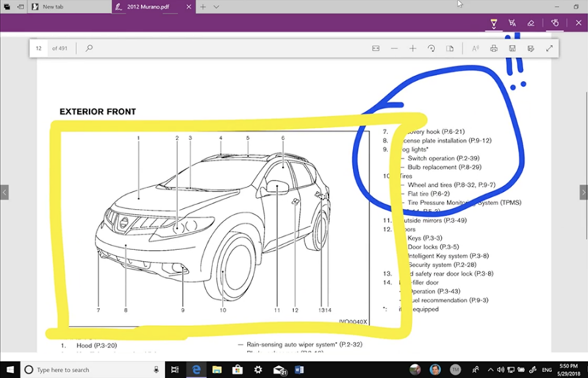Open the People icon in the tray

click(476, 370)
